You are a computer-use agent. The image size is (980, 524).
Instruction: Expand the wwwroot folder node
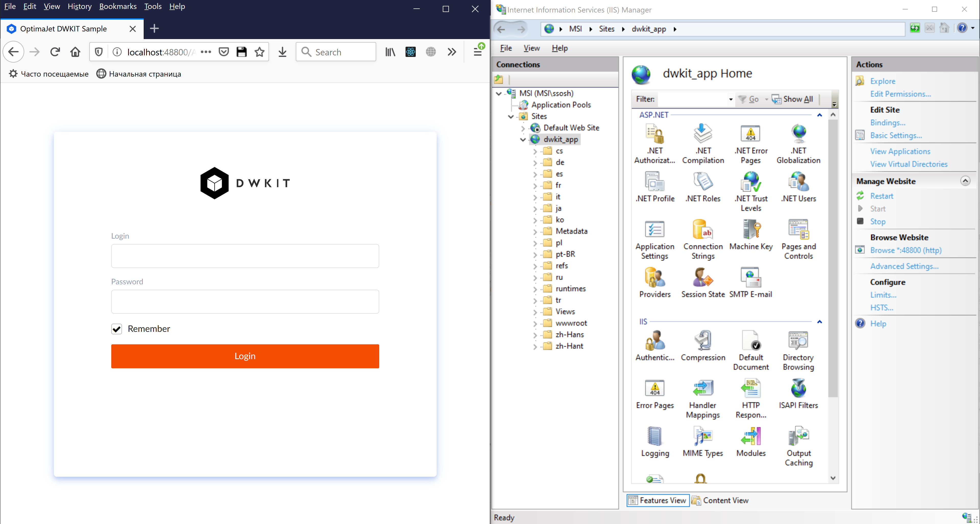point(535,323)
